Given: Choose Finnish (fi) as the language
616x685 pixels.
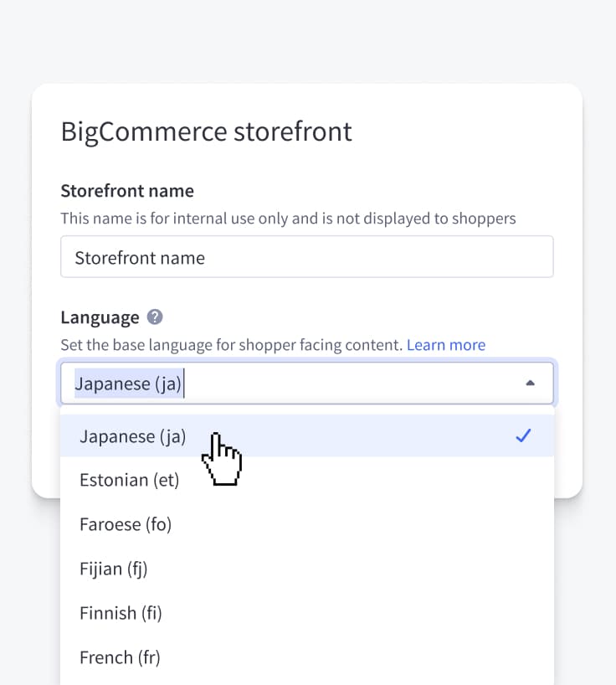Looking at the screenshot, I should pyautogui.click(x=121, y=613).
